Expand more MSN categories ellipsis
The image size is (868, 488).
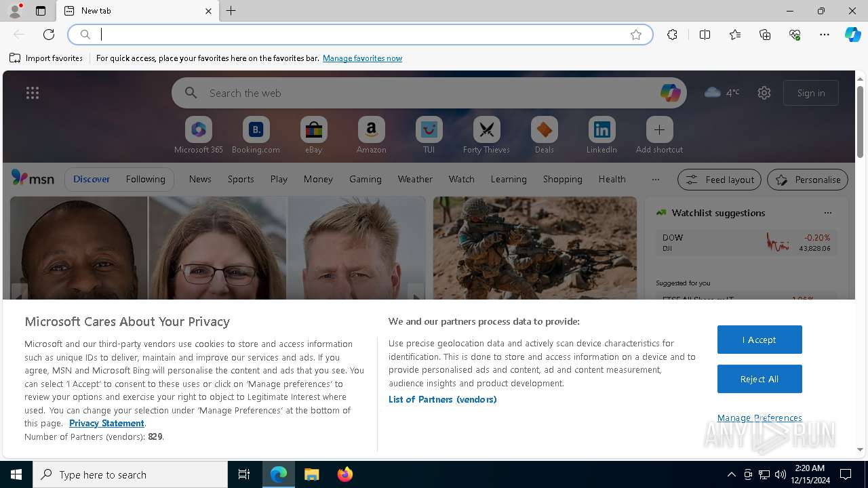point(655,179)
